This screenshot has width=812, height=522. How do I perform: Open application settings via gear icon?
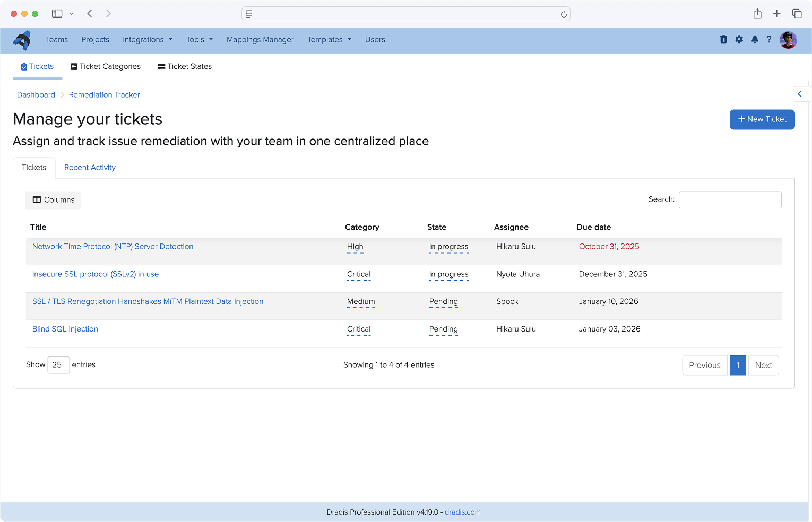click(739, 39)
